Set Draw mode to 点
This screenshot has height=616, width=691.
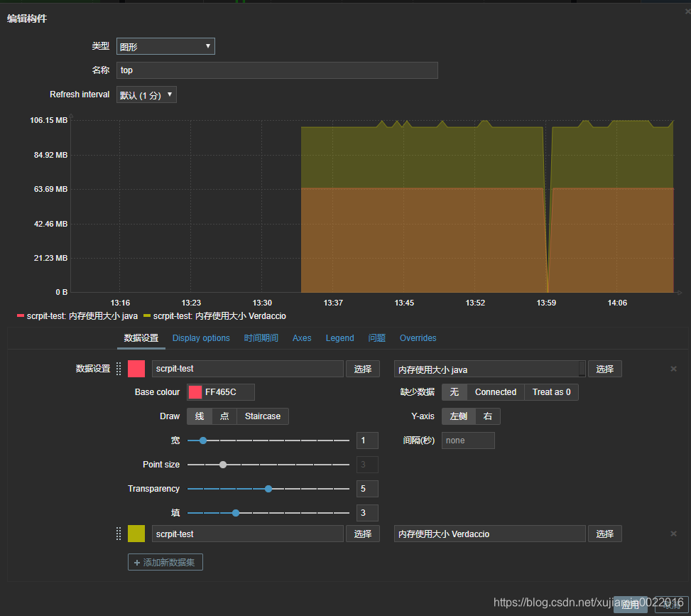coord(224,416)
